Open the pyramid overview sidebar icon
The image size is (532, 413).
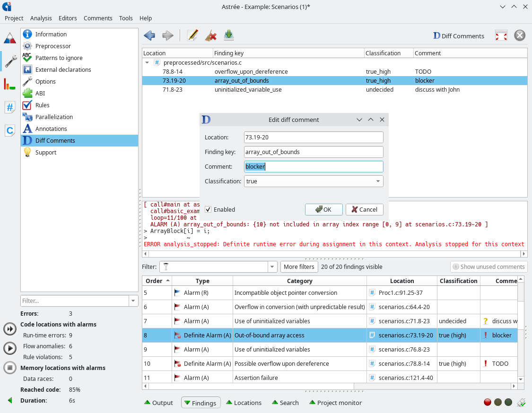click(10, 38)
